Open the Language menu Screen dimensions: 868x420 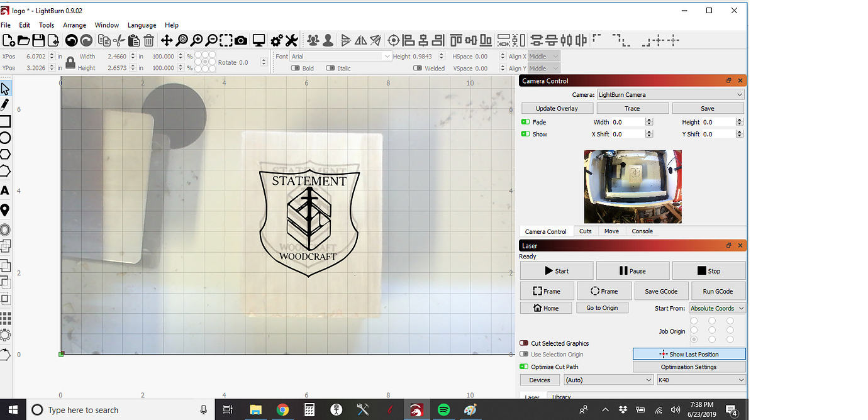(142, 25)
